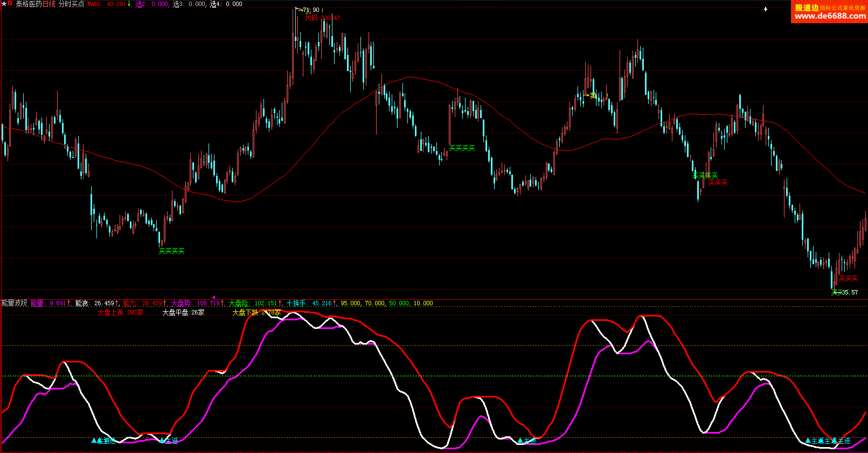Click the 十换手: 45.216 readout
Image resolution: width=868 pixels, height=453 pixels.
click(309, 303)
